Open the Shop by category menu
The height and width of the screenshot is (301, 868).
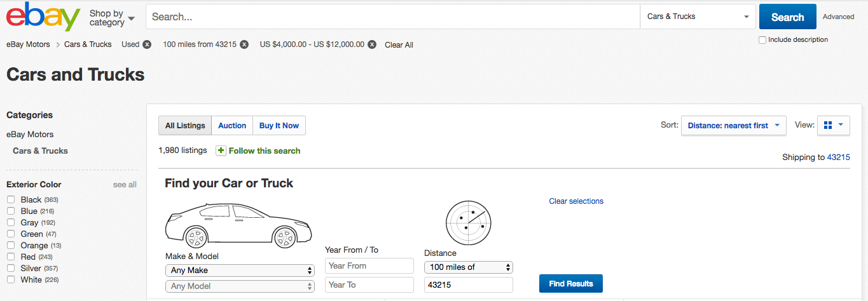[x=112, y=18]
